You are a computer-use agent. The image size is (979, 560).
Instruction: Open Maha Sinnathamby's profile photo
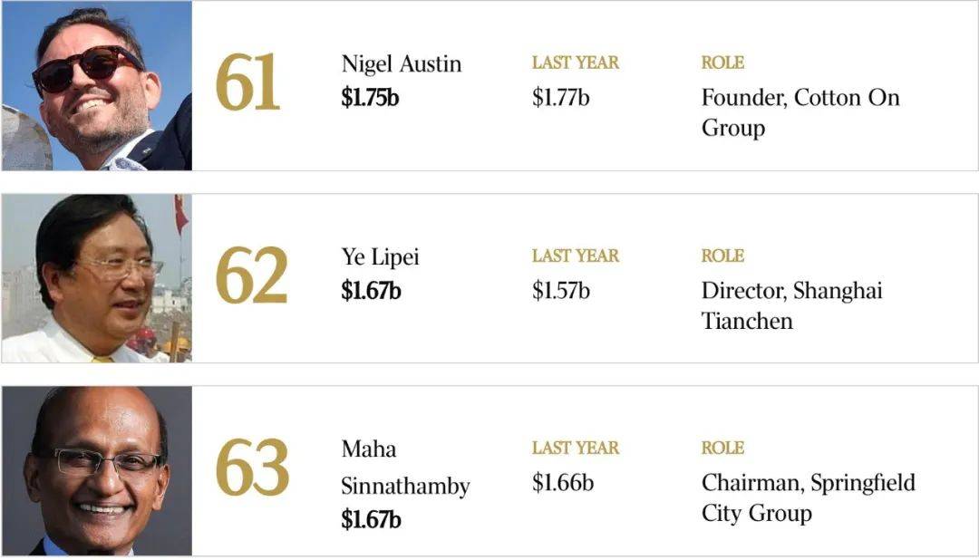[97, 470]
